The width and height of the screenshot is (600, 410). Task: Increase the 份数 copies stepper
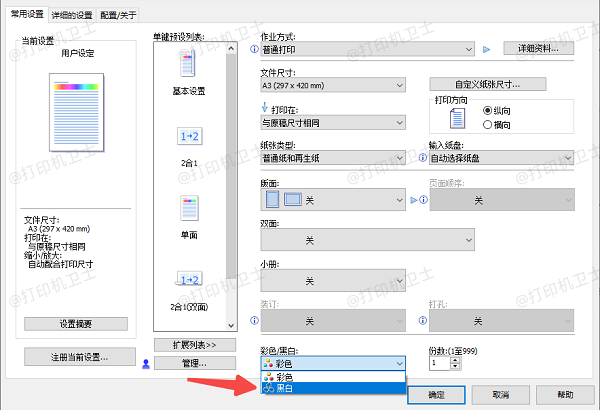click(455, 360)
